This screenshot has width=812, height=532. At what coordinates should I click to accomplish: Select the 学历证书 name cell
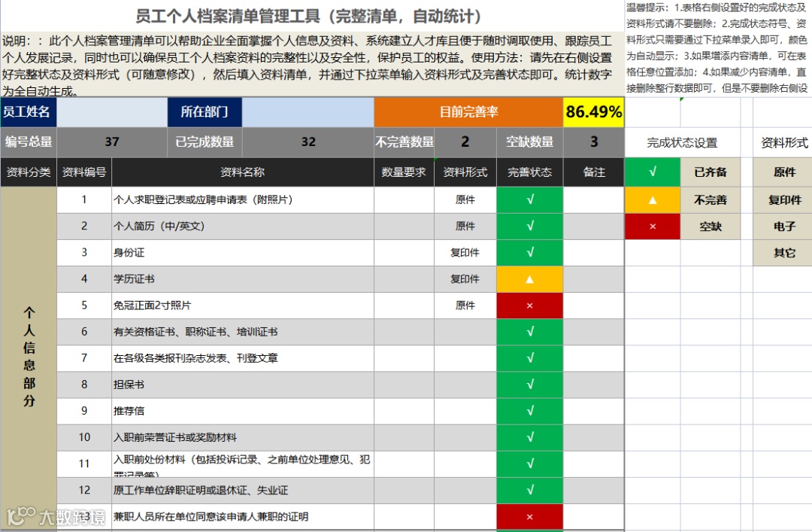pos(242,279)
